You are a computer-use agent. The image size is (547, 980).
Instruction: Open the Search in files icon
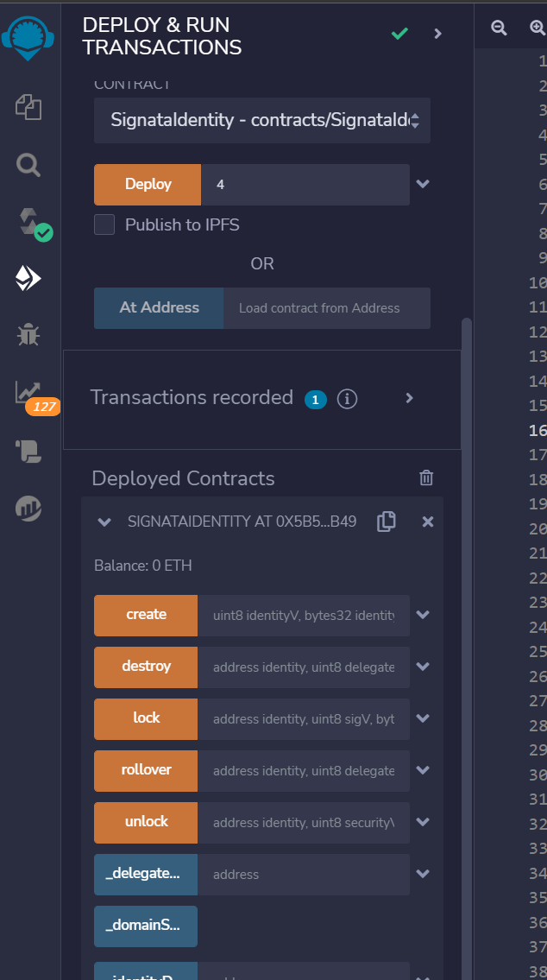[29, 164]
